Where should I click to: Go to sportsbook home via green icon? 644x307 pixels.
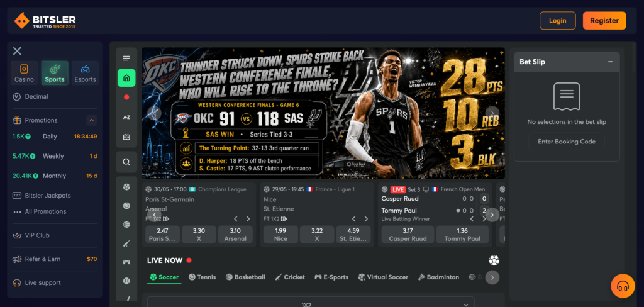click(126, 77)
